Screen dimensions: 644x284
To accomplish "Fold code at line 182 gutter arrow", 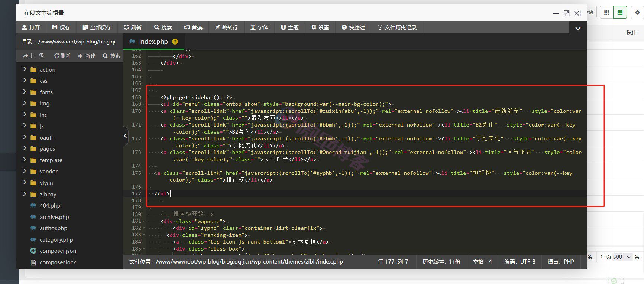I will (x=144, y=228).
